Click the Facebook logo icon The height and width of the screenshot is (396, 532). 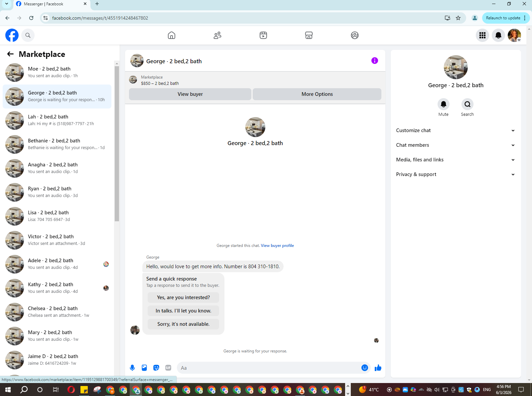[12, 35]
